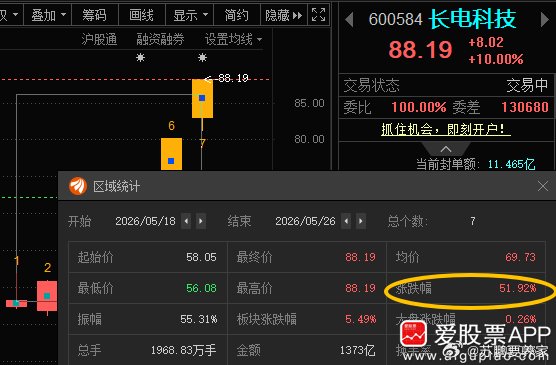Open the 抓住机会，即刻开户 link
Image resolution: width=556 pixels, height=365 pixels.
click(x=446, y=129)
